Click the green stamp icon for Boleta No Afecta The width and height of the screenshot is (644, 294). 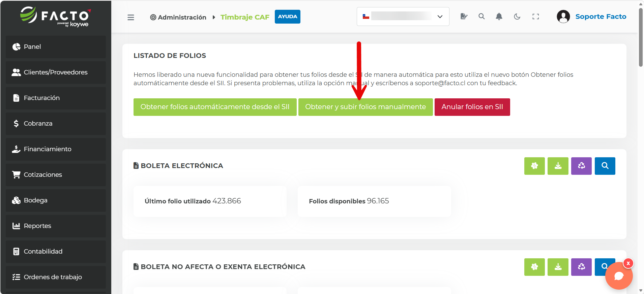[x=534, y=267]
